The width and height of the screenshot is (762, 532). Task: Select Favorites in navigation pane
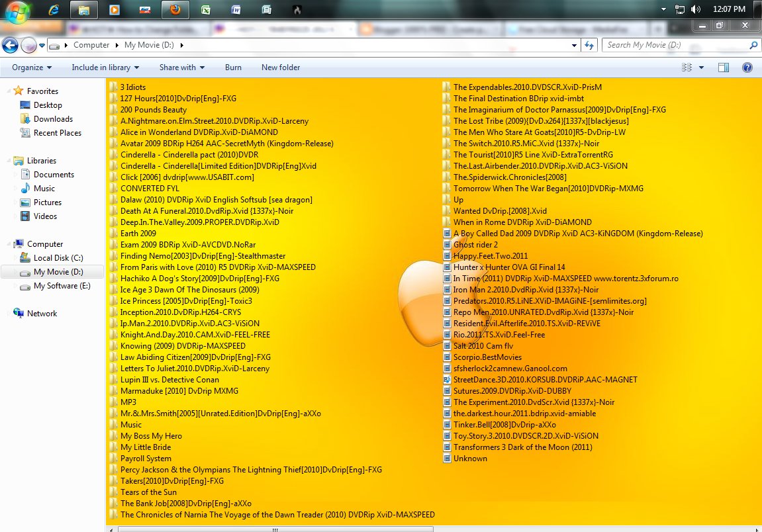point(42,91)
